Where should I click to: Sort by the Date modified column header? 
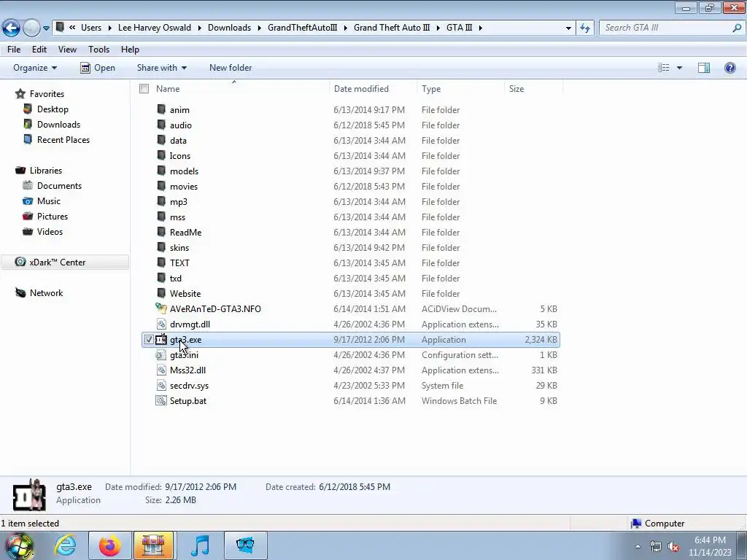click(361, 88)
